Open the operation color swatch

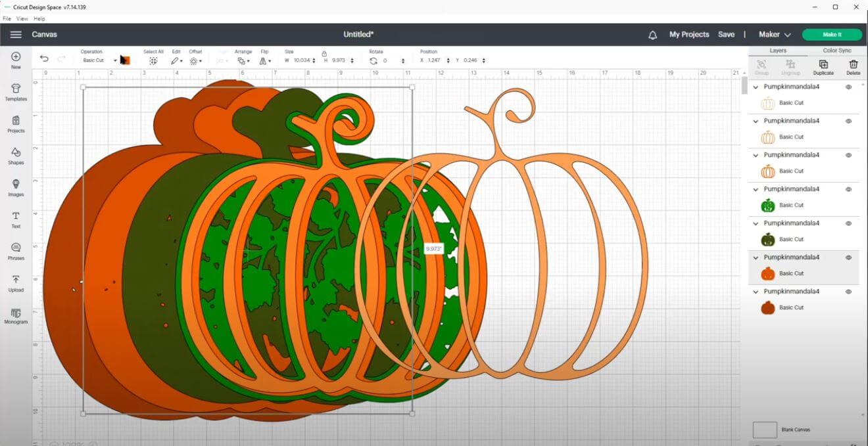[x=125, y=60]
